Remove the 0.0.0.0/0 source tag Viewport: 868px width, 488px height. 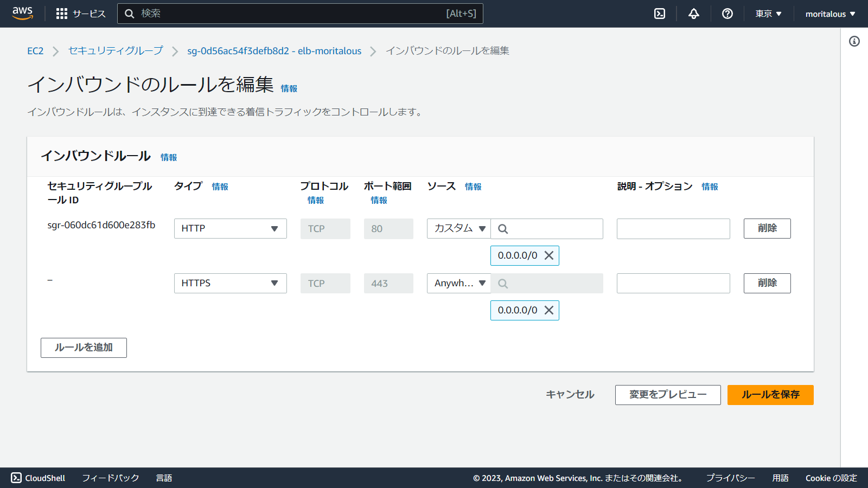(550, 255)
